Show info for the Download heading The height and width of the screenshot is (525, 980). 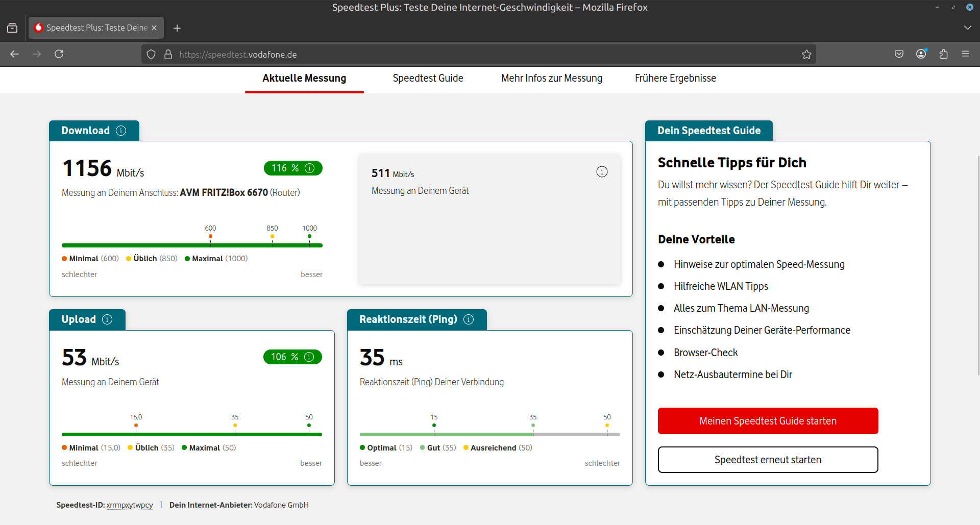(x=121, y=131)
